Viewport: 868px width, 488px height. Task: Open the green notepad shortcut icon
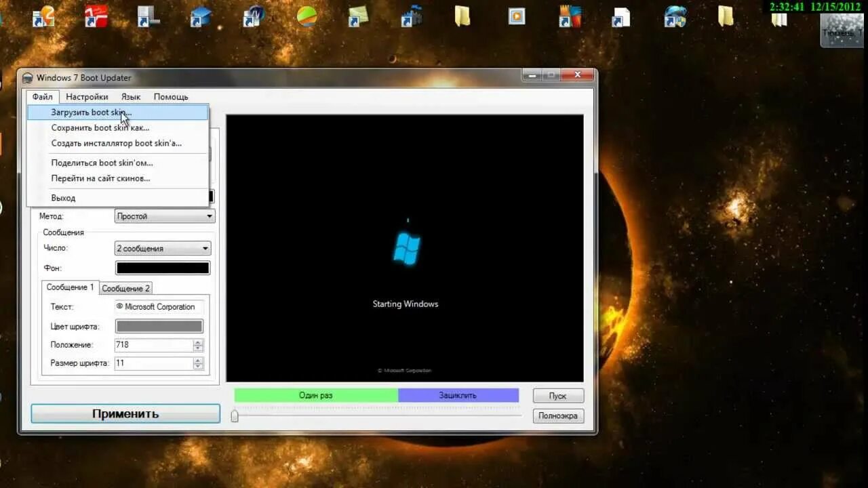point(359,16)
